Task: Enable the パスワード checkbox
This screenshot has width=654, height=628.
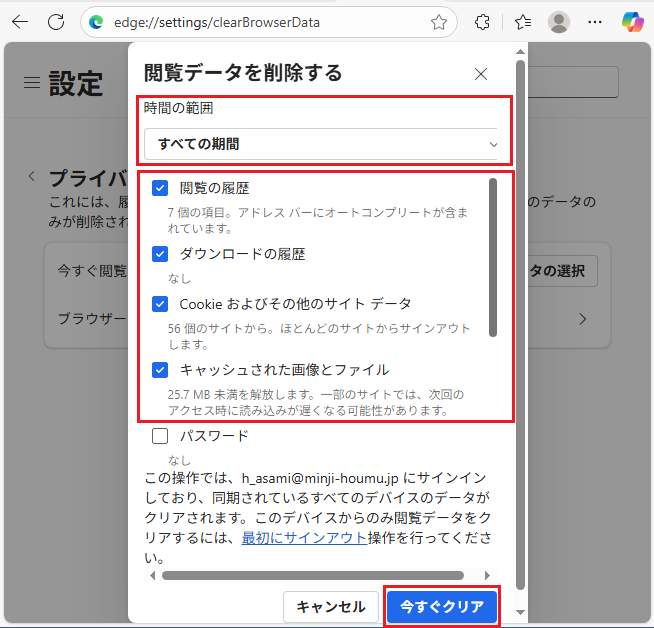Action: click(x=160, y=436)
